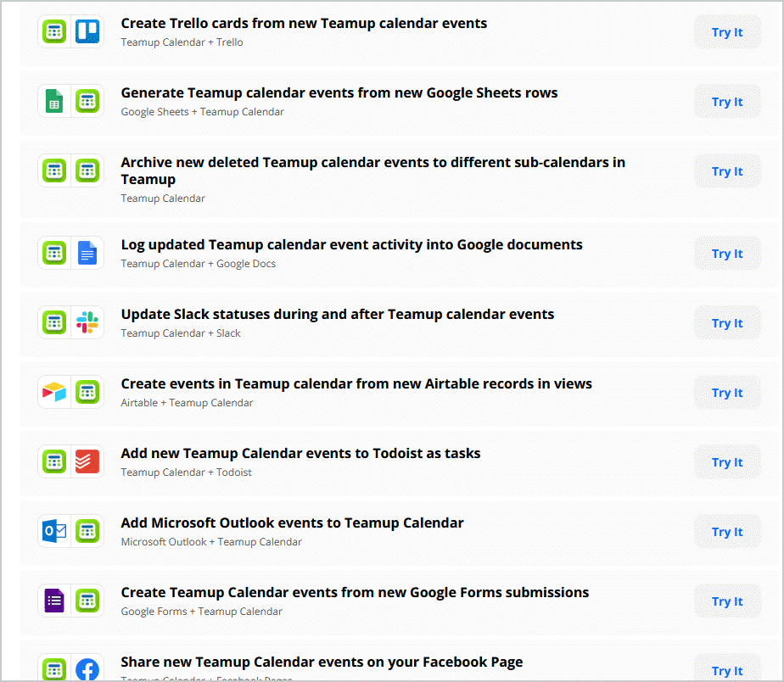Click the 'Teamup Calendar + Slack' subtitle
The image size is (784, 682).
point(181,333)
